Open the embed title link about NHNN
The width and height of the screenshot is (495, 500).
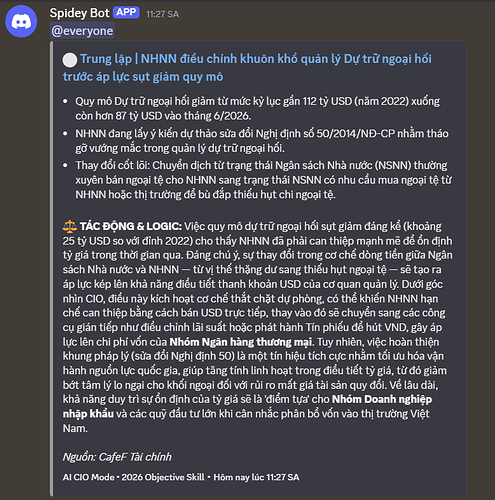(247, 68)
